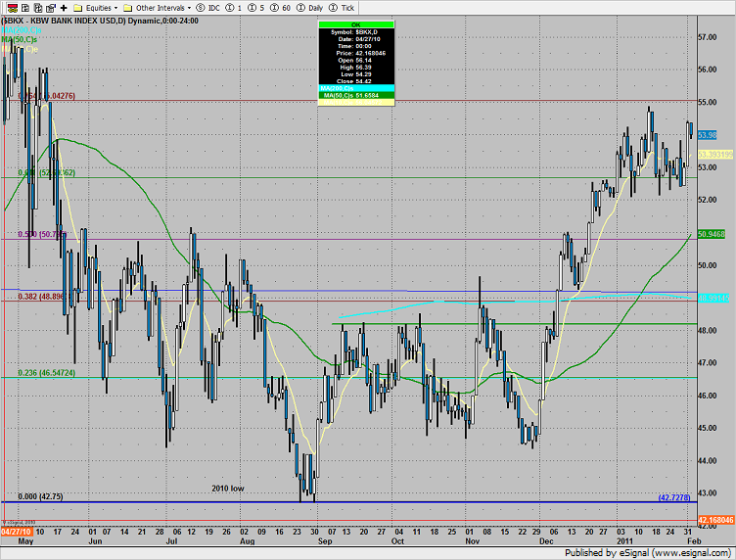Click the 57.00 price axis label
The image size is (736, 560).
point(708,37)
